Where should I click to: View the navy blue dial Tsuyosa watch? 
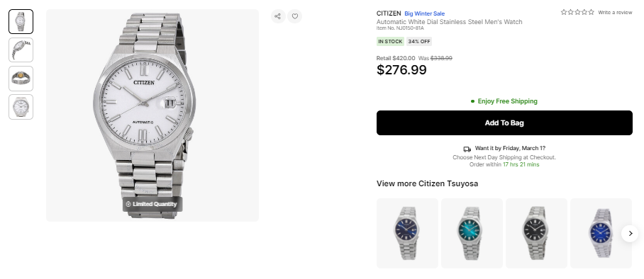pyautogui.click(x=407, y=233)
